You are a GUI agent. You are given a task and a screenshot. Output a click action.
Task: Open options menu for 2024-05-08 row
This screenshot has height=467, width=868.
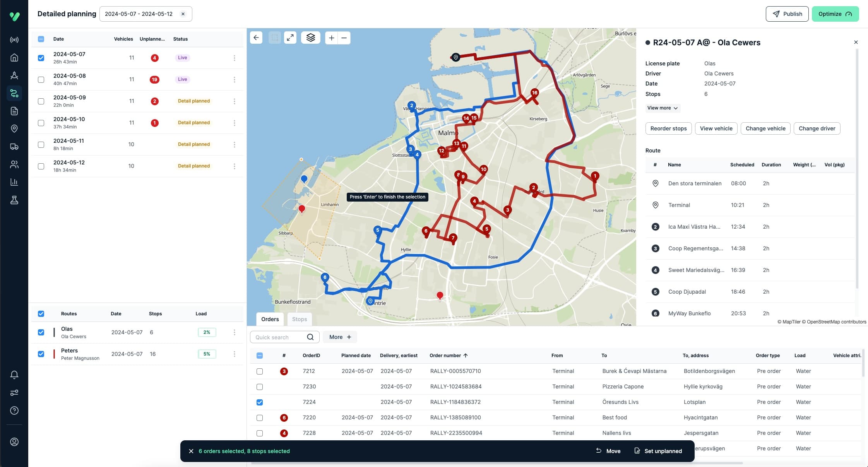[234, 79]
